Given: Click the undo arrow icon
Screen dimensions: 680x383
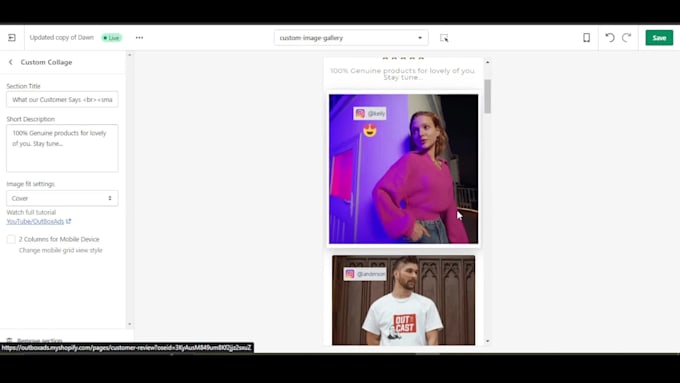Looking at the screenshot, I should (610, 38).
